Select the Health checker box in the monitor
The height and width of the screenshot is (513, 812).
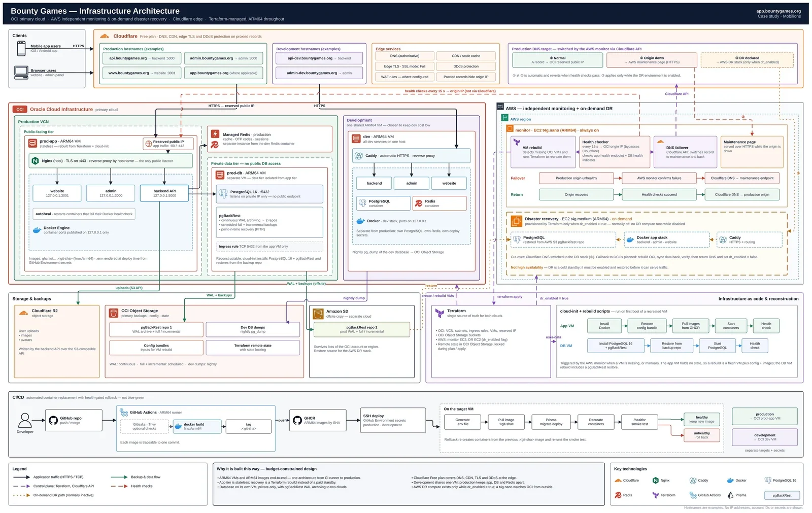615,152
